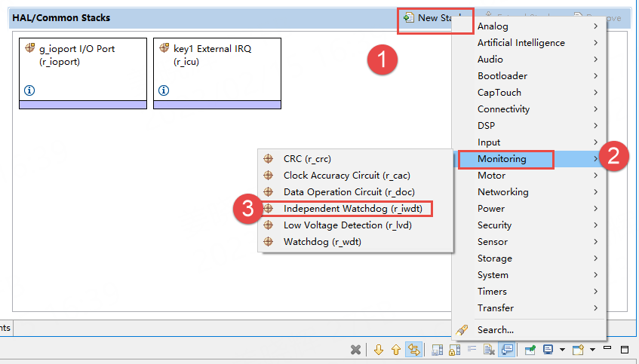
Task: Click the clear console document icon
Action: click(489, 350)
